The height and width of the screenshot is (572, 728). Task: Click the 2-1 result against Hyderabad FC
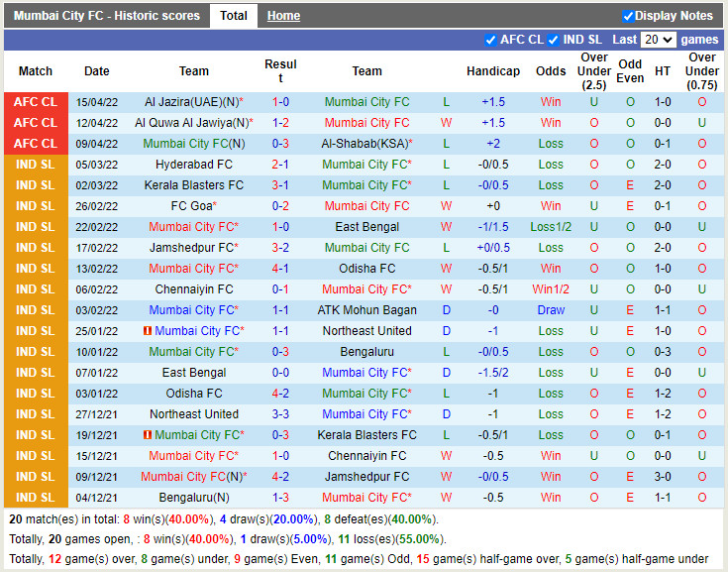(x=280, y=165)
